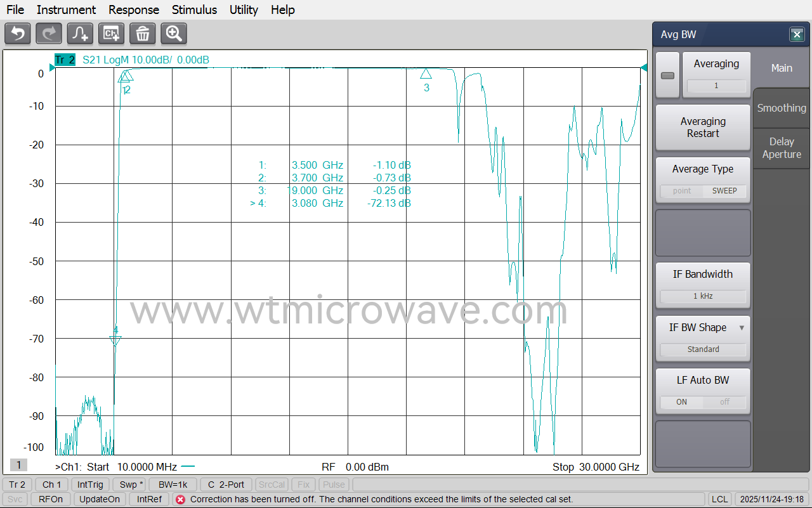Click the magnifier zoom icon

coord(174,34)
